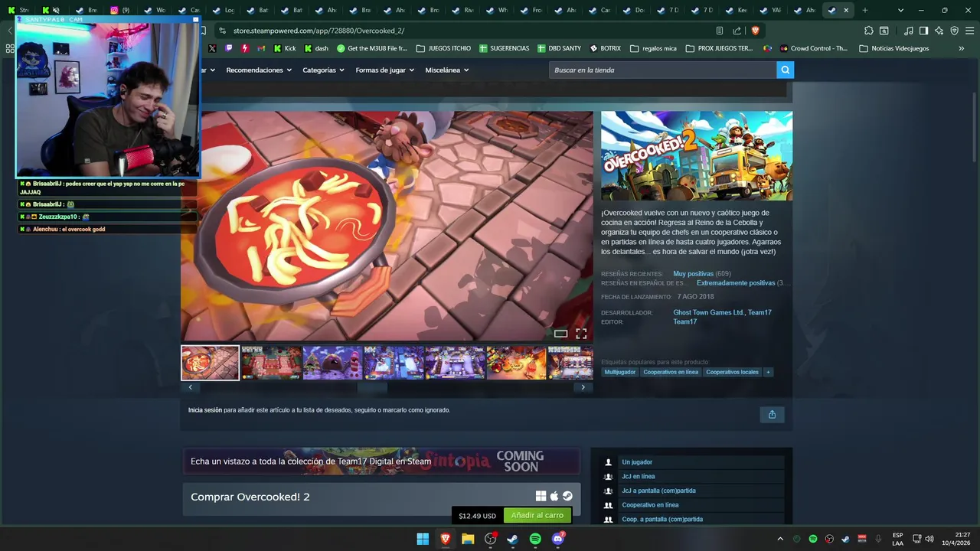Expand the Categorías store menu
The width and height of the screenshot is (980, 551).
click(x=323, y=70)
